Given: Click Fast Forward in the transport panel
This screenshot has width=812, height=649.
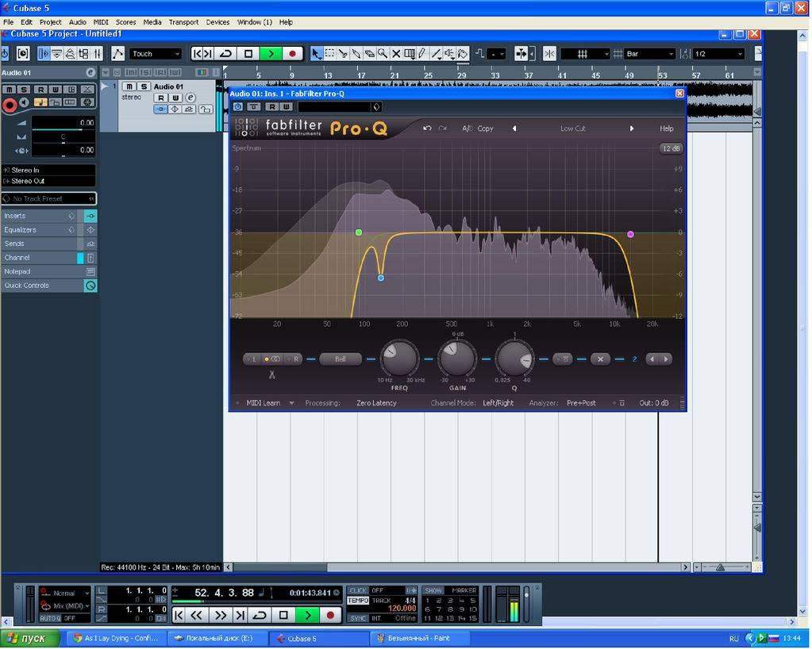Looking at the screenshot, I should coord(220,616).
